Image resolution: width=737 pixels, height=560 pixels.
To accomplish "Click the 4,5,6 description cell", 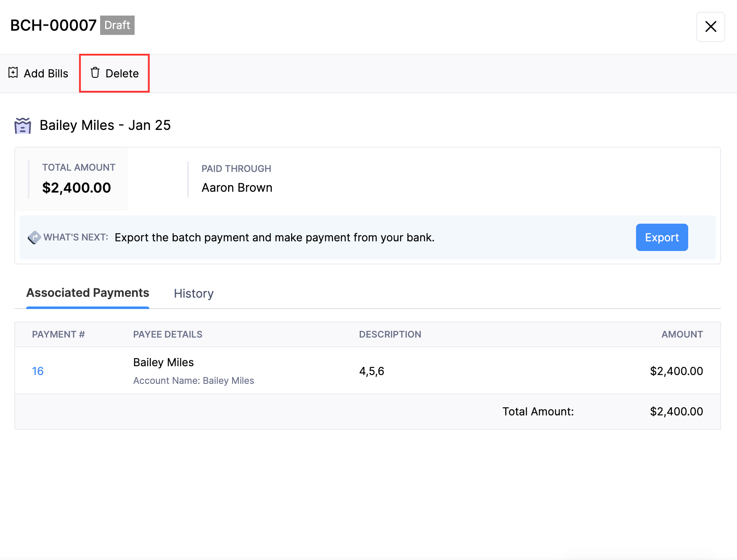I will (x=371, y=371).
